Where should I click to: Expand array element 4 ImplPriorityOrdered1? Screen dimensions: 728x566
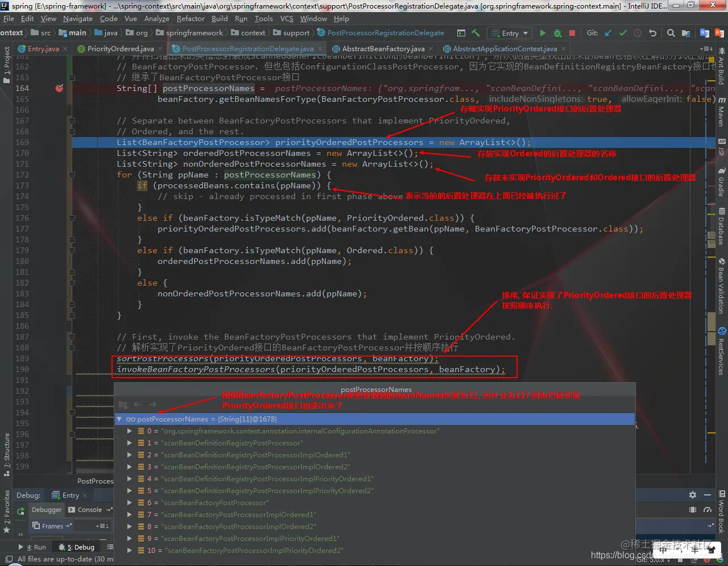130,479
